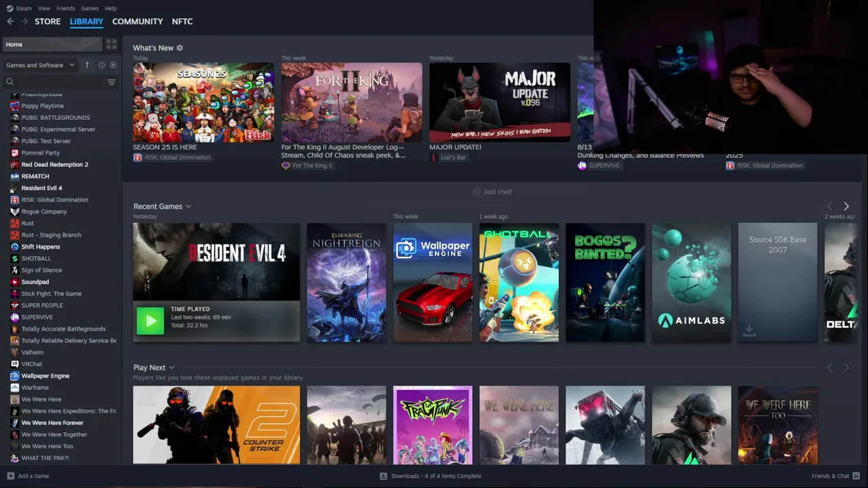
Task: Type in the library search field
Action: [60, 82]
